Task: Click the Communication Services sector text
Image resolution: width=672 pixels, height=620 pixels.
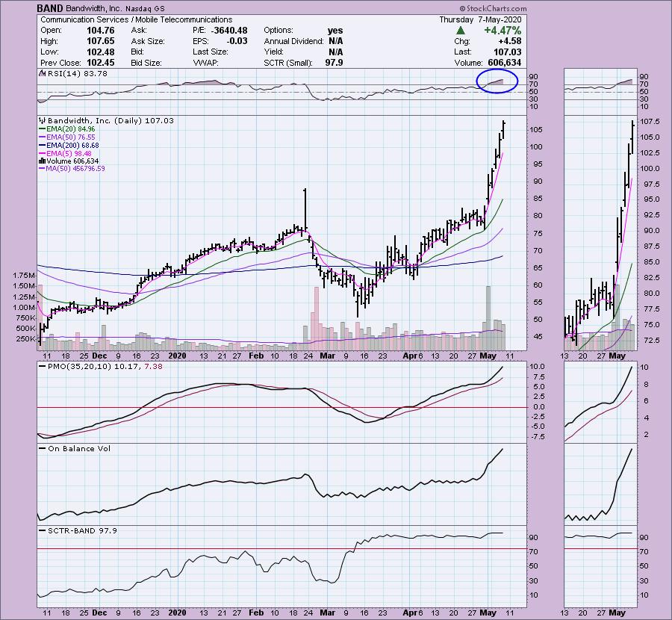Action: 84,19
